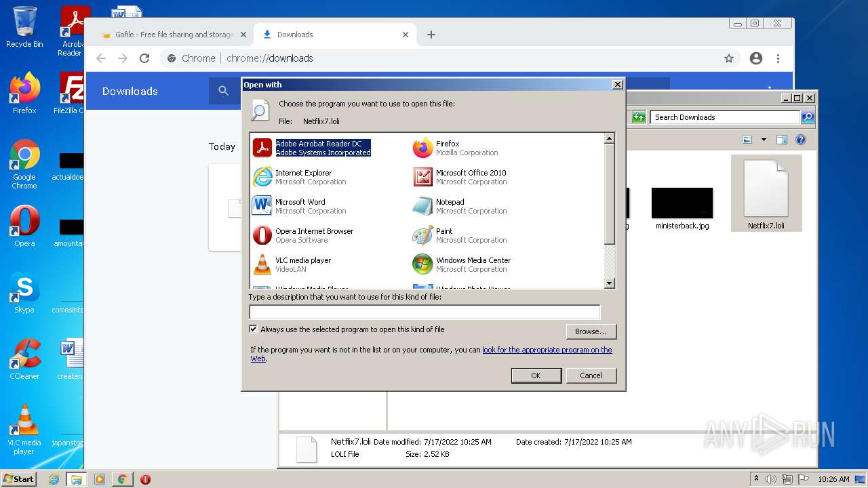Pick Windows Media Center in the list
The height and width of the screenshot is (488, 868).
462,264
